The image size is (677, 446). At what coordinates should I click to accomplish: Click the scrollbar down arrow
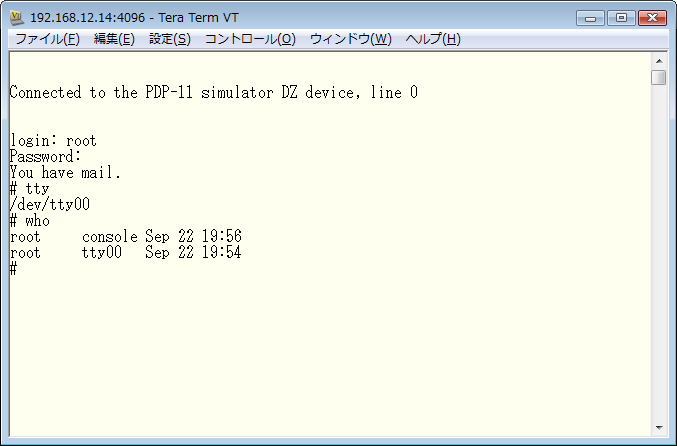click(x=658, y=427)
